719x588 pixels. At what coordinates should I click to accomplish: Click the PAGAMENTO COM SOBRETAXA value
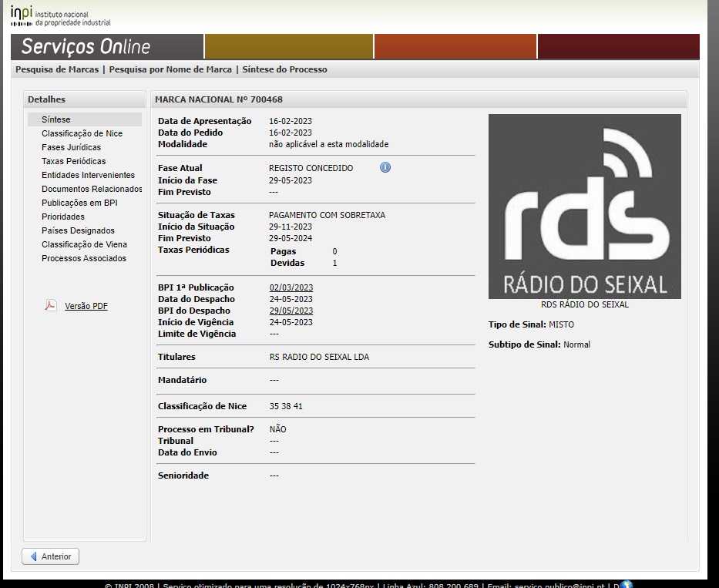327,215
